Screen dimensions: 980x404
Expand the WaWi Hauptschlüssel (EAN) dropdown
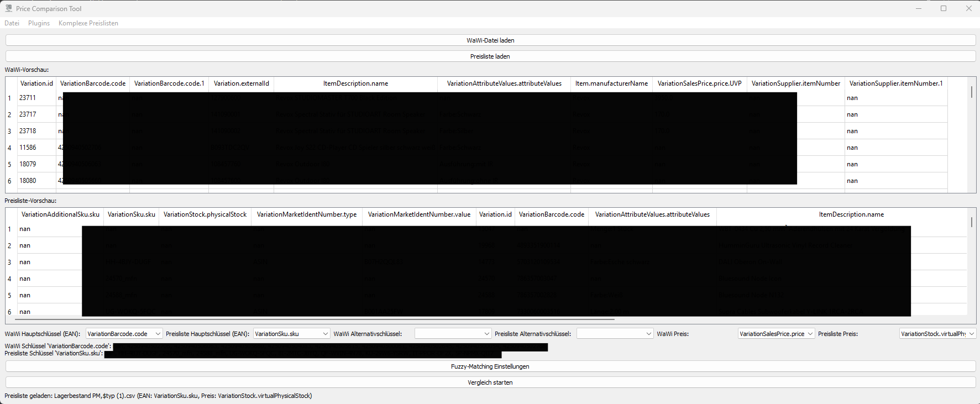tap(124, 334)
